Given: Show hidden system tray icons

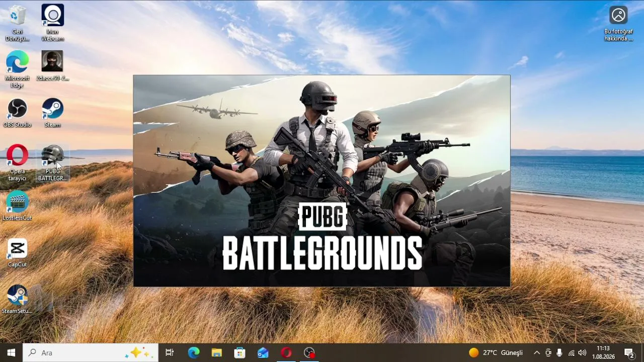Looking at the screenshot, I should 536,352.
